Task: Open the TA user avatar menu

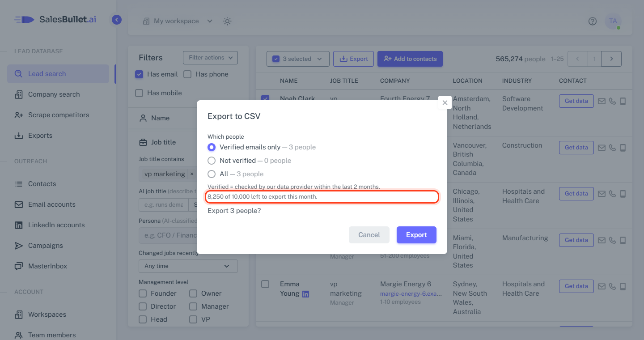Action: (613, 21)
